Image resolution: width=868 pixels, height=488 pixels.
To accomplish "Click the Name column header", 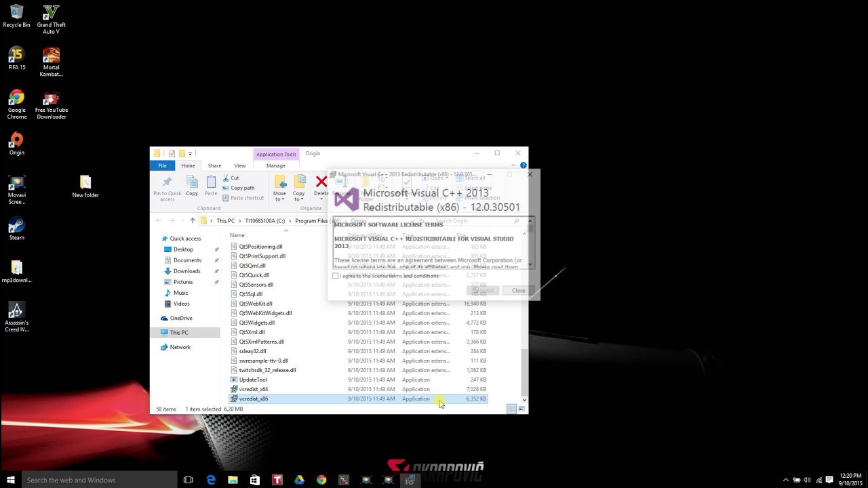I will [237, 235].
